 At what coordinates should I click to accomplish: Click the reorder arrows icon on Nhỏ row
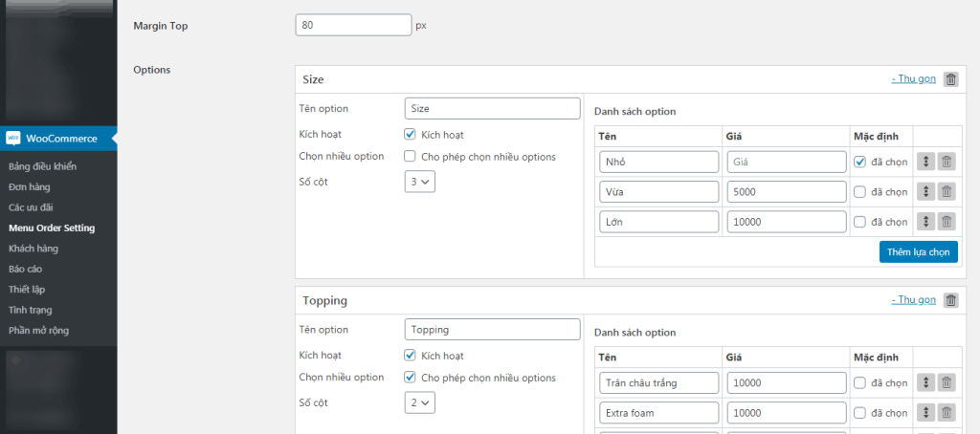pyautogui.click(x=925, y=163)
